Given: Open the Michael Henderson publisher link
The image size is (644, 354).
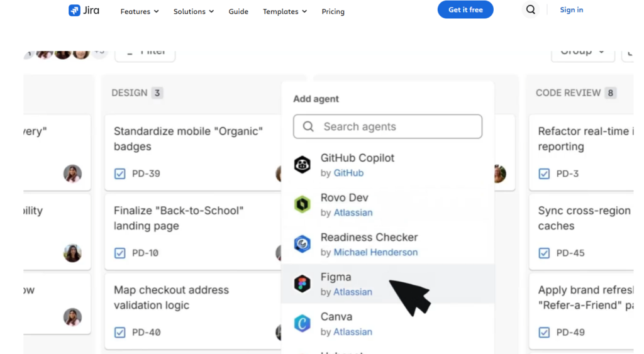Looking at the screenshot, I should tap(375, 252).
